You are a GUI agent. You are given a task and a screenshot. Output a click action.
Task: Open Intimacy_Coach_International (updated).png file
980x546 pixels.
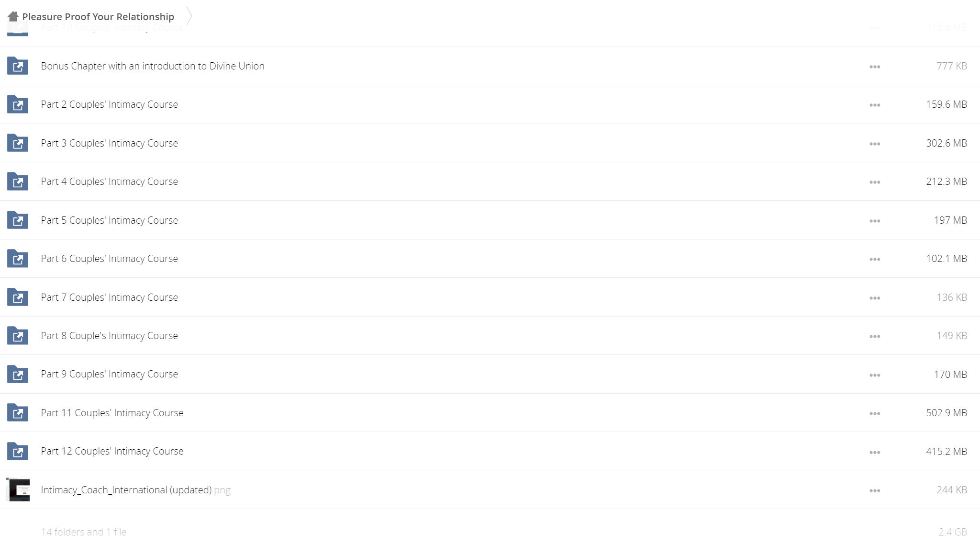pos(135,490)
